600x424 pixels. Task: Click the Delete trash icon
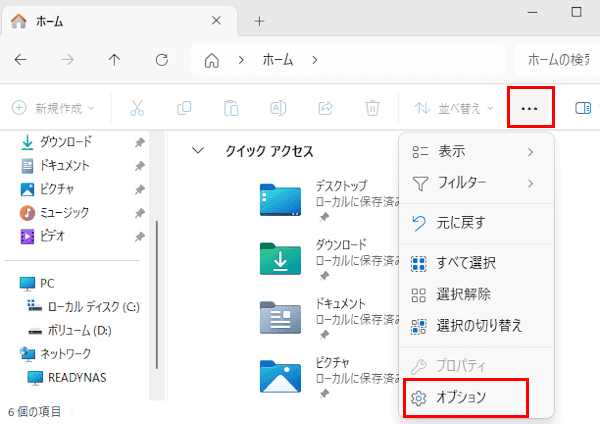372,108
